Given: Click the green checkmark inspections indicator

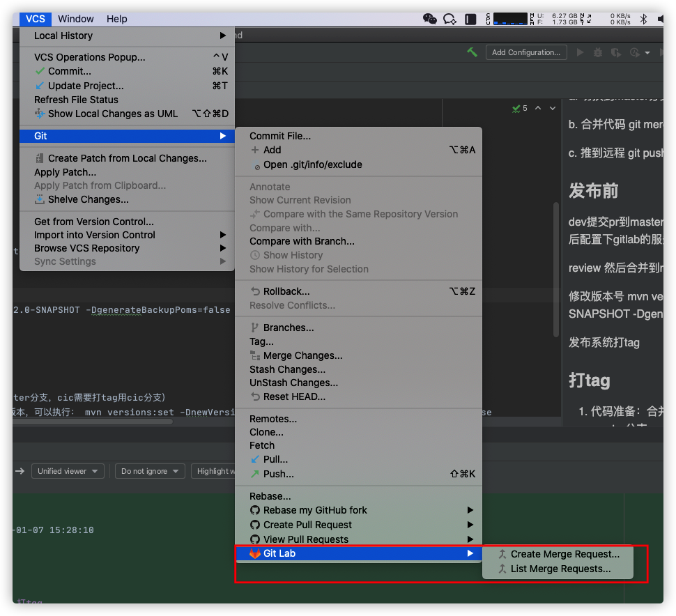Looking at the screenshot, I should click(x=516, y=109).
